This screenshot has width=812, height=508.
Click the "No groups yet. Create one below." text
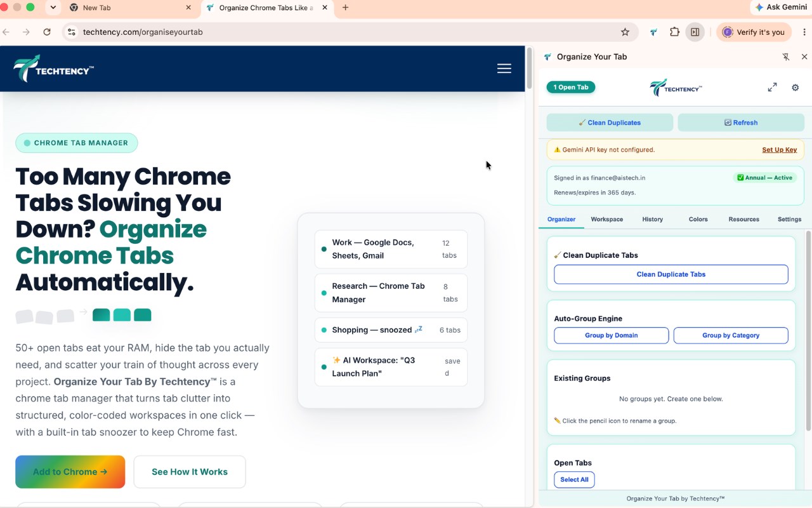[x=671, y=399]
